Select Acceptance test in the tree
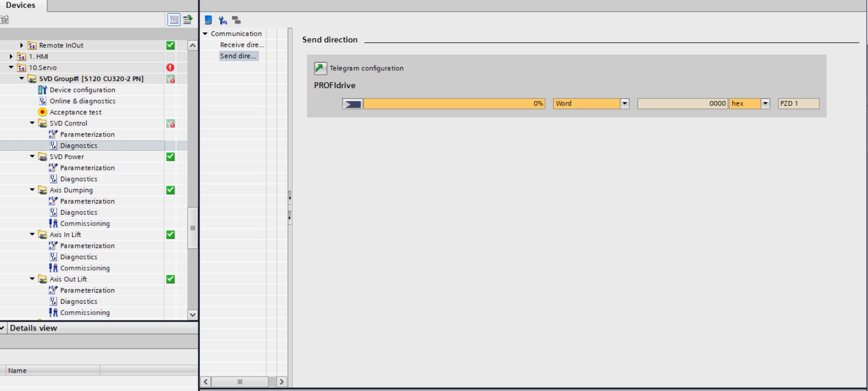 click(x=75, y=112)
